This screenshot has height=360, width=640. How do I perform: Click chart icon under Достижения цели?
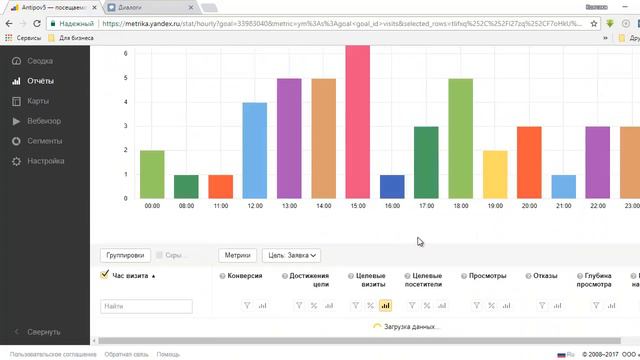329,305
